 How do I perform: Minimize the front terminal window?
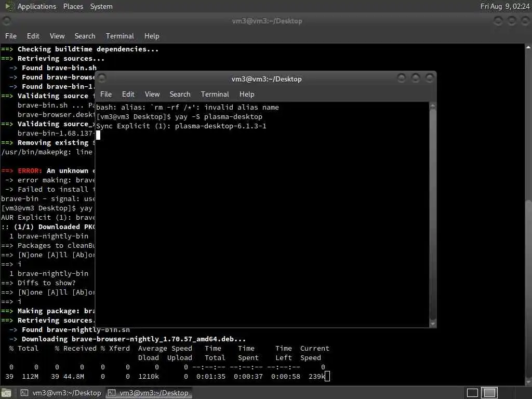402,78
